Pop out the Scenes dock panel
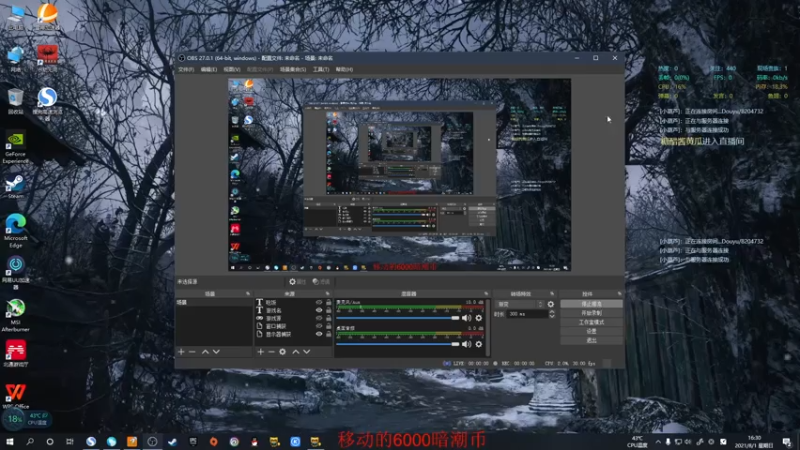 coord(248,294)
